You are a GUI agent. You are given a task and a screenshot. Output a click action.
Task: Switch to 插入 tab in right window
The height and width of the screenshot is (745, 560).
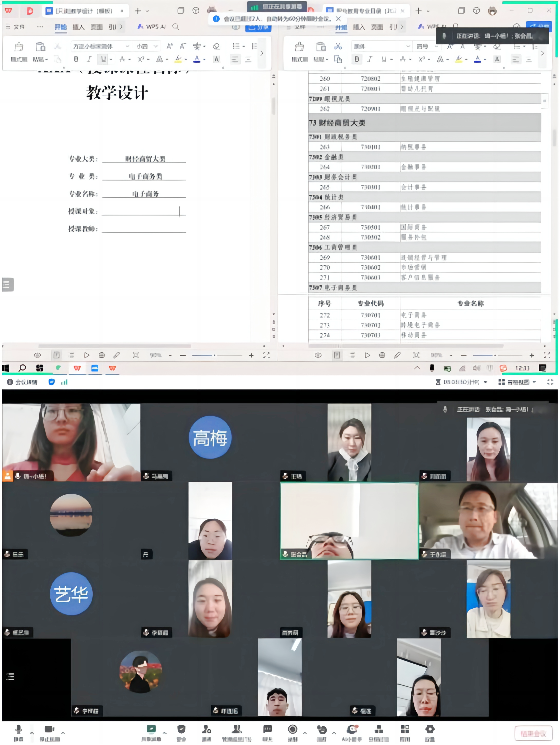tap(359, 27)
